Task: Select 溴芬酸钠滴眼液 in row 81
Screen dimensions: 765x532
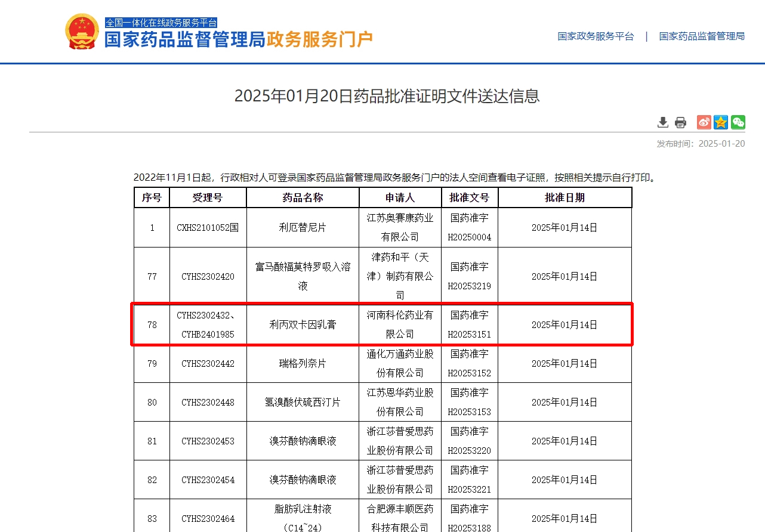Action: 303,441
